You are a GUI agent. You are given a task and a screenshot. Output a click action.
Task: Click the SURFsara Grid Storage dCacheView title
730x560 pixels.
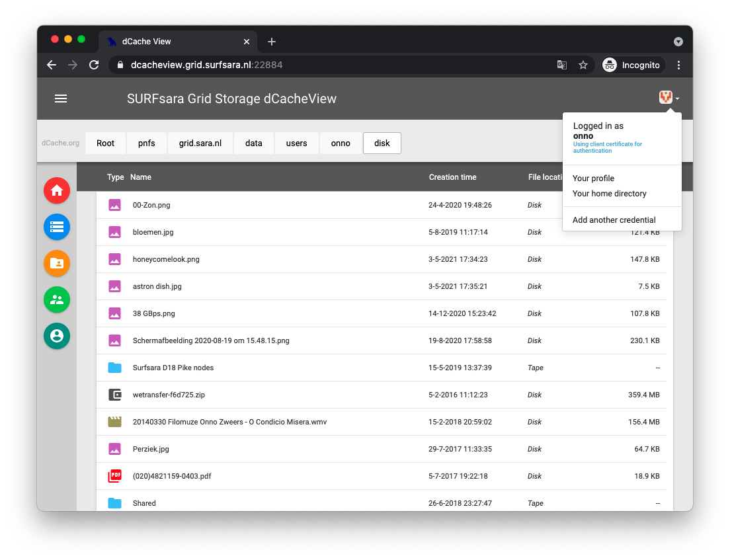(x=231, y=99)
